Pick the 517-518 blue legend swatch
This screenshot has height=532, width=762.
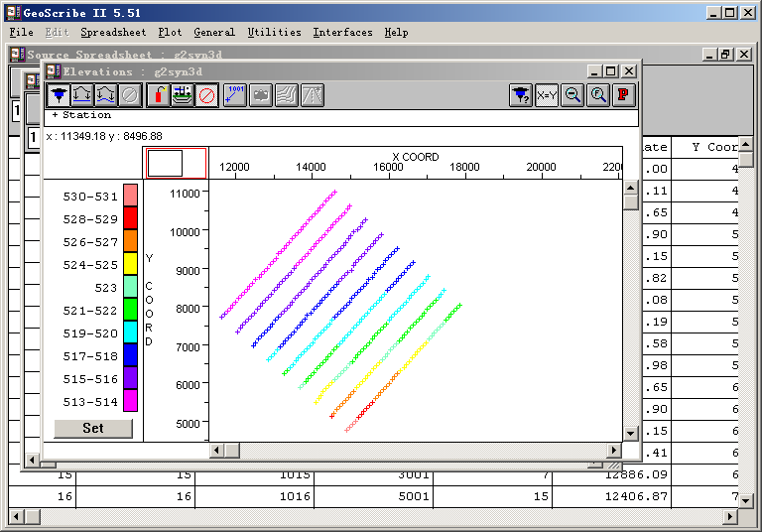tap(130, 355)
